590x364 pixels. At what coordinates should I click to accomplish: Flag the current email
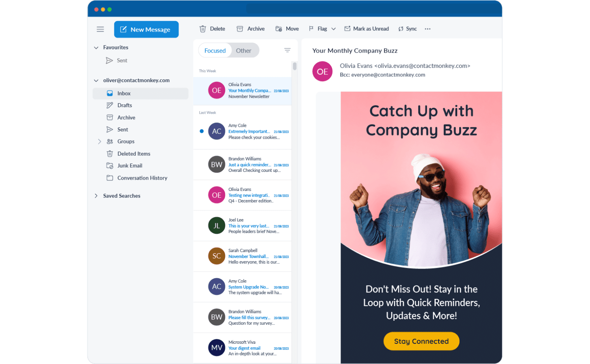click(319, 29)
